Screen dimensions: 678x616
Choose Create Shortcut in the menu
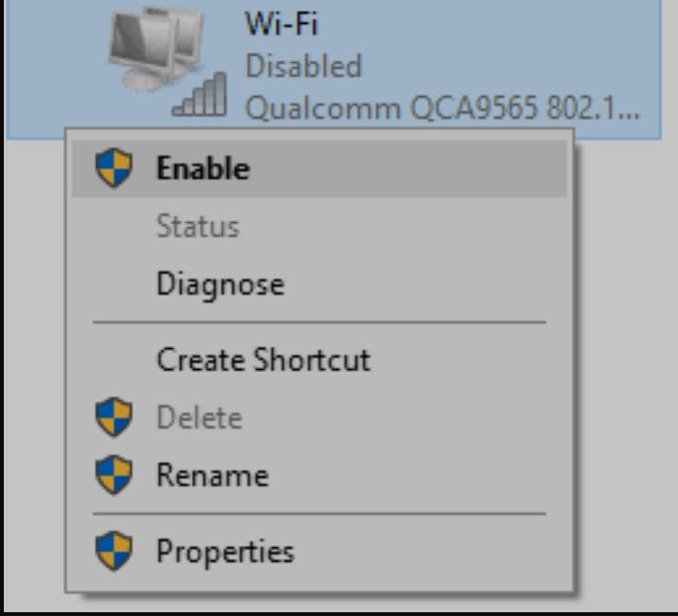pos(319,359)
